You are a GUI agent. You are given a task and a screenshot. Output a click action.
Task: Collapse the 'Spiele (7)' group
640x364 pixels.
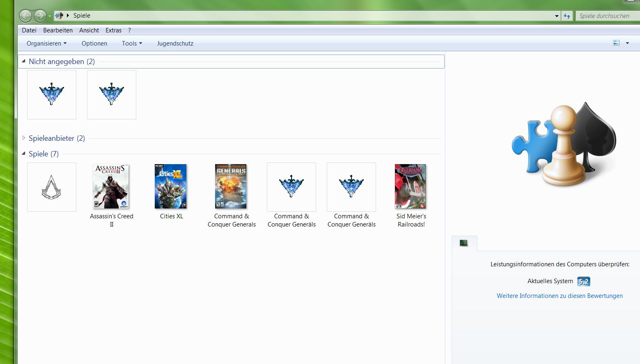click(23, 153)
